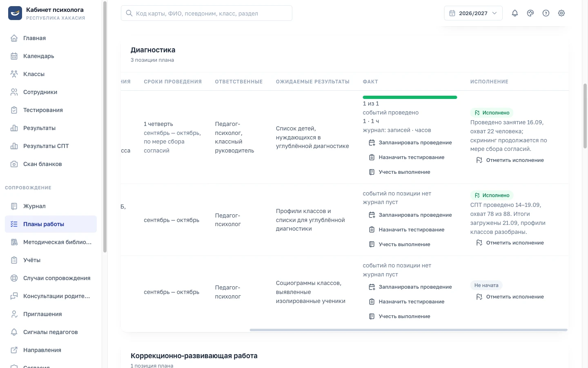Click the camera icon beside Скан бланков

pyautogui.click(x=14, y=164)
